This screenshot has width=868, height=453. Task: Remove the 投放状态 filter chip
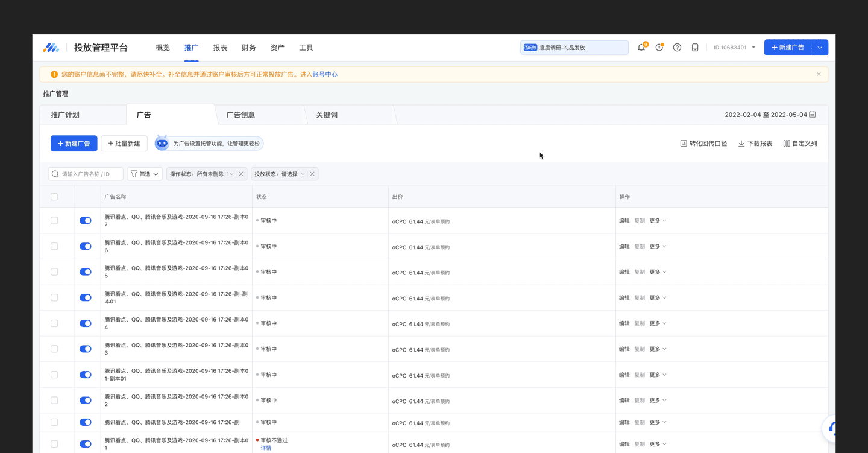coord(312,174)
